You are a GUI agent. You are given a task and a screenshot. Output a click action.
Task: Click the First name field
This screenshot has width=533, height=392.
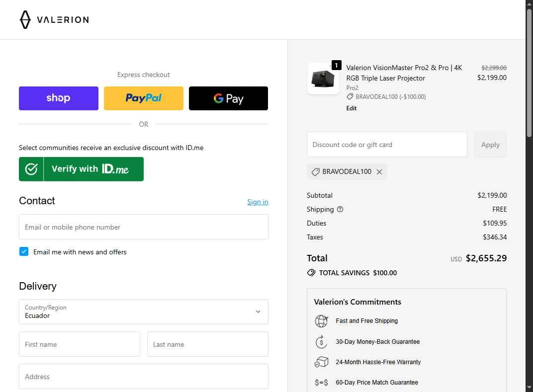80,344
